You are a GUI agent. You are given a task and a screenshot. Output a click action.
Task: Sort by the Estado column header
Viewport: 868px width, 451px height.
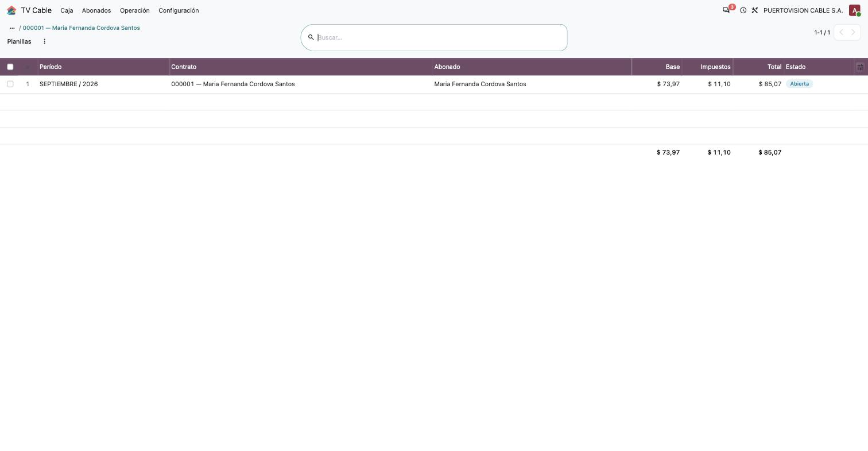pyautogui.click(x=819, y=67)
